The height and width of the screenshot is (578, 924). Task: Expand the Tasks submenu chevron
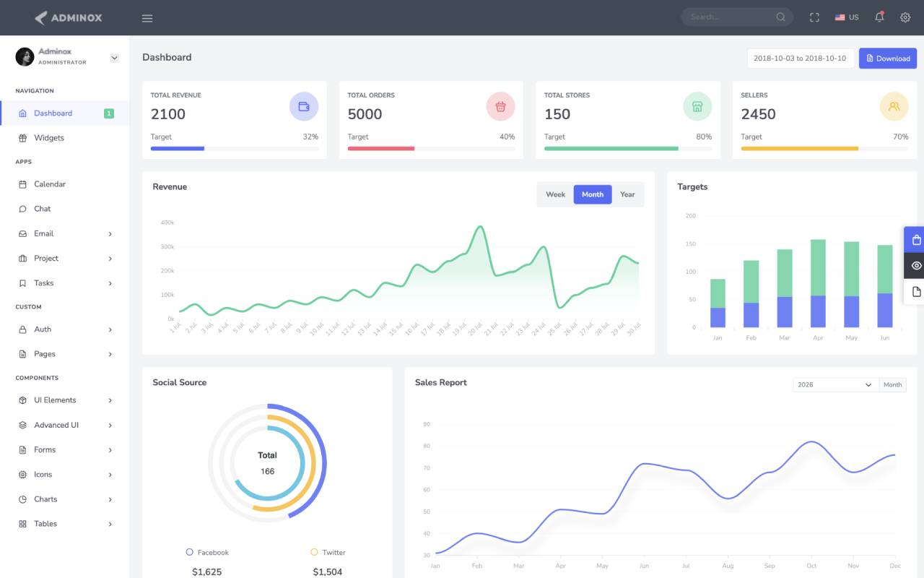(x=110, y=283)
